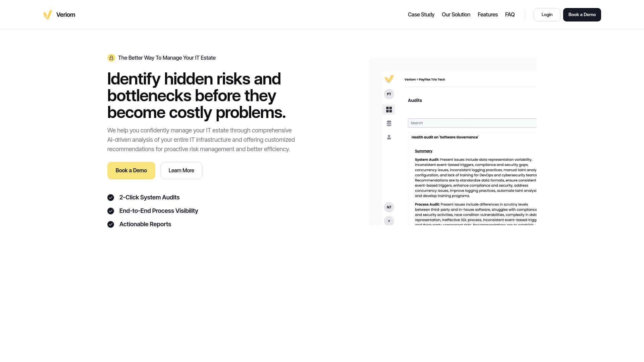Open the Case Study menu item
The image size is (644, 362).
click(x=421, y=15)
